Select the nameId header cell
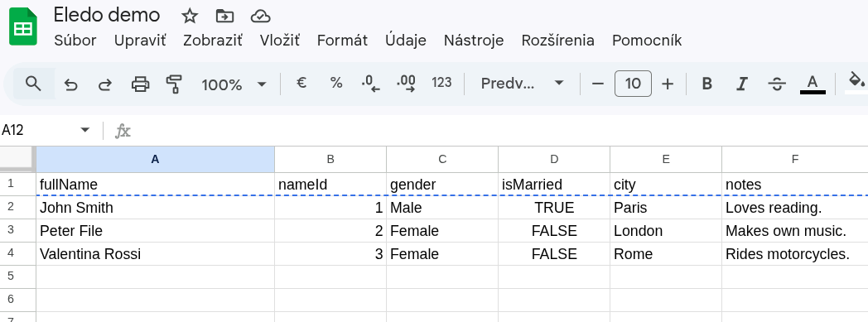This screenshot has height=322, width=868. pos(330,185)
